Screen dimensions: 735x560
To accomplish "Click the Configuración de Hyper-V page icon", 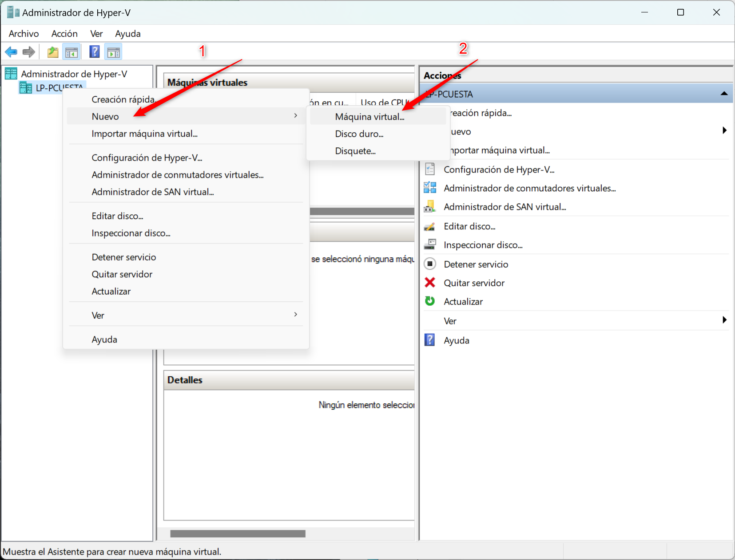I will [x=430, y=169].
